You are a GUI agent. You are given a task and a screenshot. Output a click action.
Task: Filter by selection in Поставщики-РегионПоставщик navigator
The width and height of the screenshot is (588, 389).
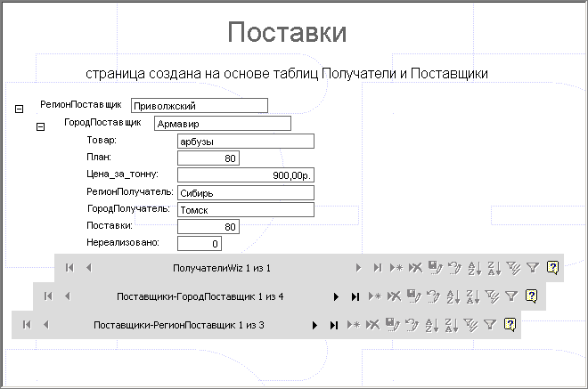click(470, 325)
